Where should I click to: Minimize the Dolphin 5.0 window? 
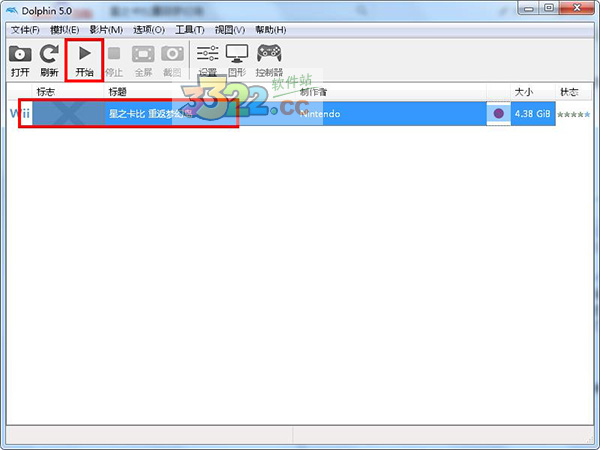529,8
